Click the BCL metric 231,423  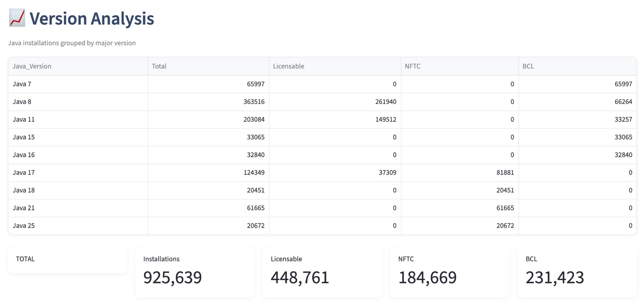click(x=555, y=278)
